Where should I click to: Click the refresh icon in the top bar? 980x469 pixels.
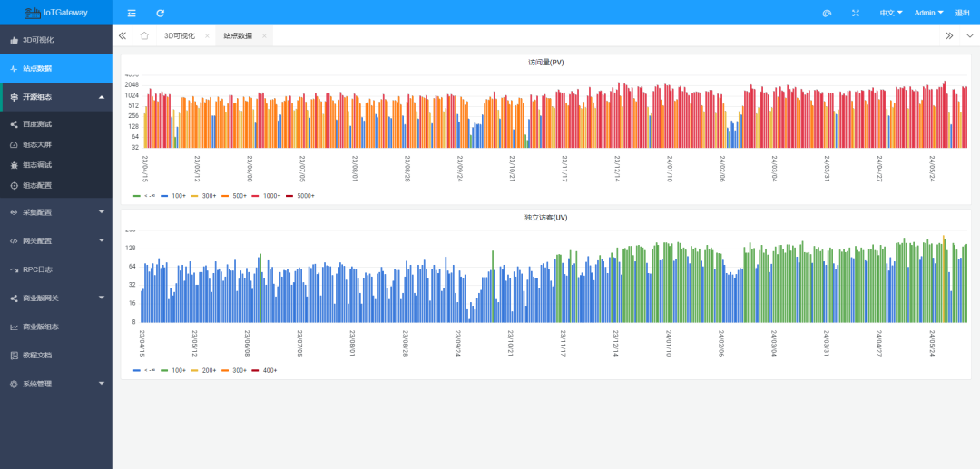[x=161, y=13]
